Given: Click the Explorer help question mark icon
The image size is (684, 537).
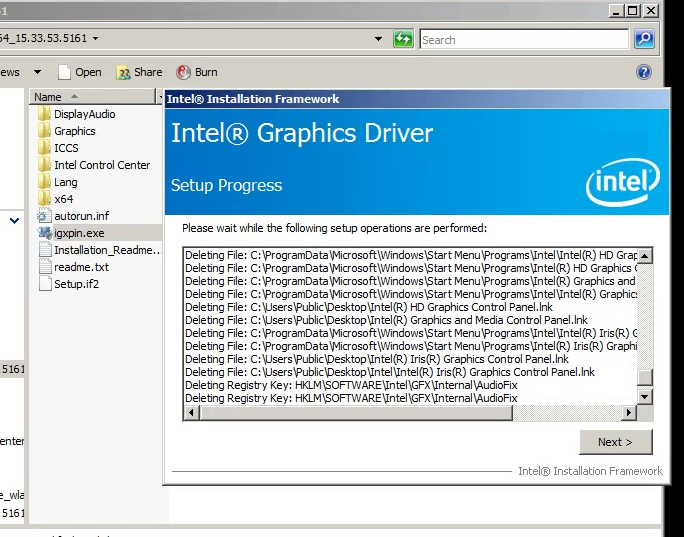Looking at the screenshot, I should point(644,72).
